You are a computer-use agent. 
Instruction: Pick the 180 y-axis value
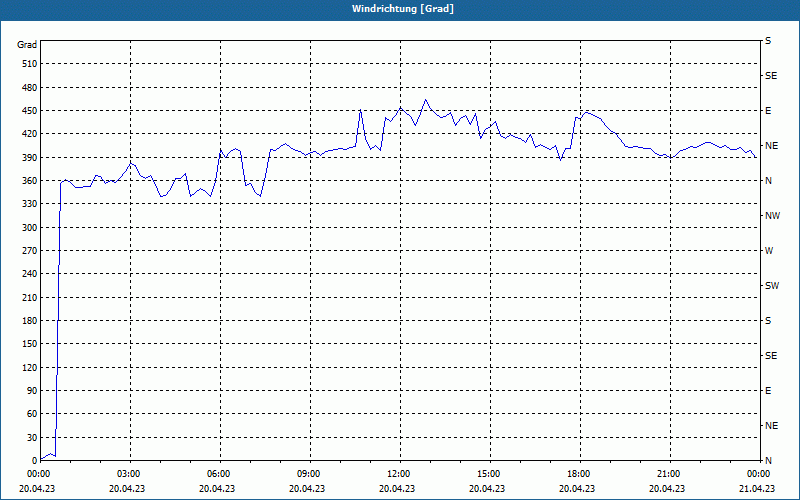click(30, 321)
